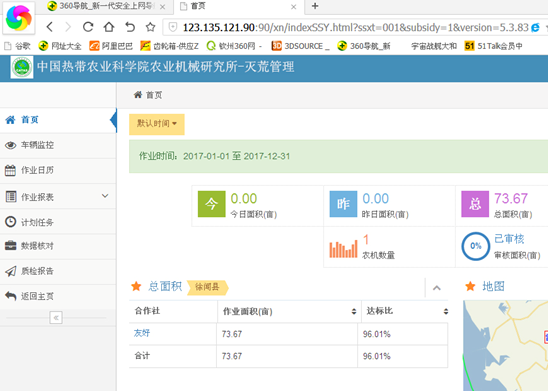The image size is (548, 391).
Task: Click the undo/restore page icon
Action: click(130, 27)
